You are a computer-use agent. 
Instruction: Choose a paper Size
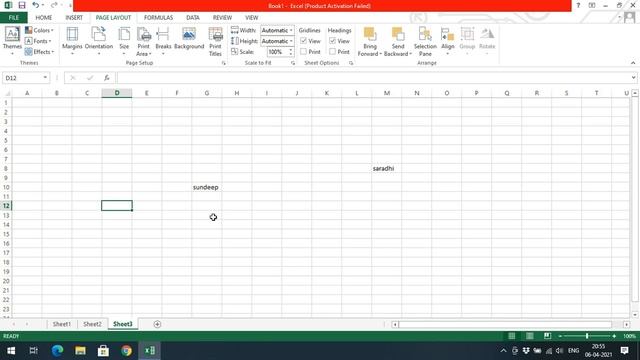pos(124,40)
